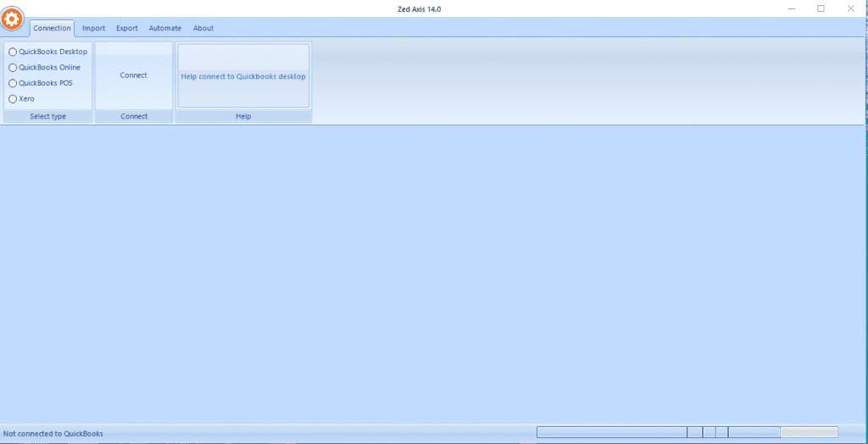The image size is (868, 444).
Task: Pick the Xero radio button
Action: (x=13, y=99)
